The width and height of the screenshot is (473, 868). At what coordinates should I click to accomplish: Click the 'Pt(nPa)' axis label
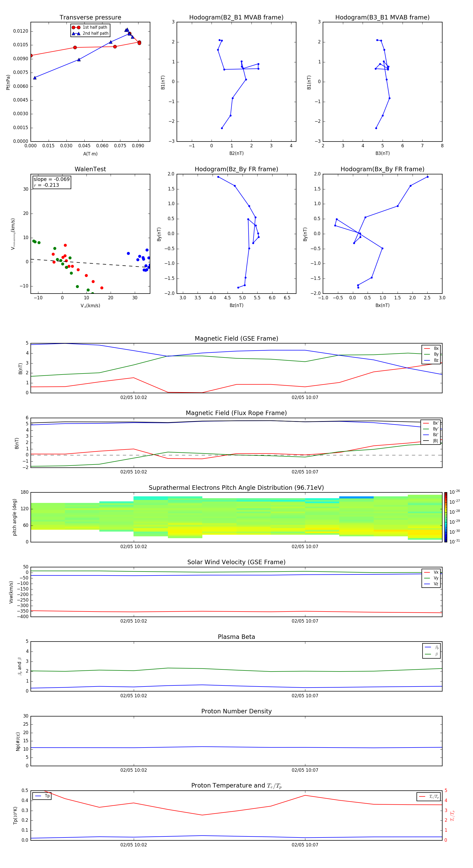(x=8, y=82)
